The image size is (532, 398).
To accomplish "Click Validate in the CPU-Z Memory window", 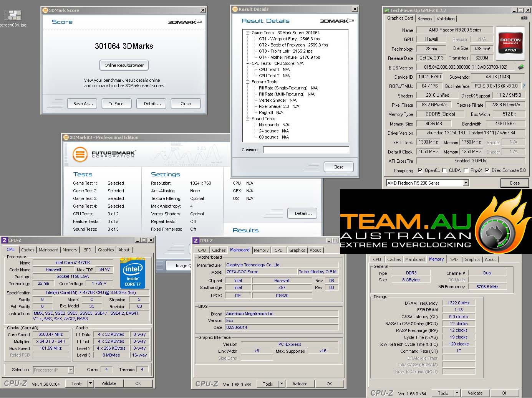I will 475,393.
